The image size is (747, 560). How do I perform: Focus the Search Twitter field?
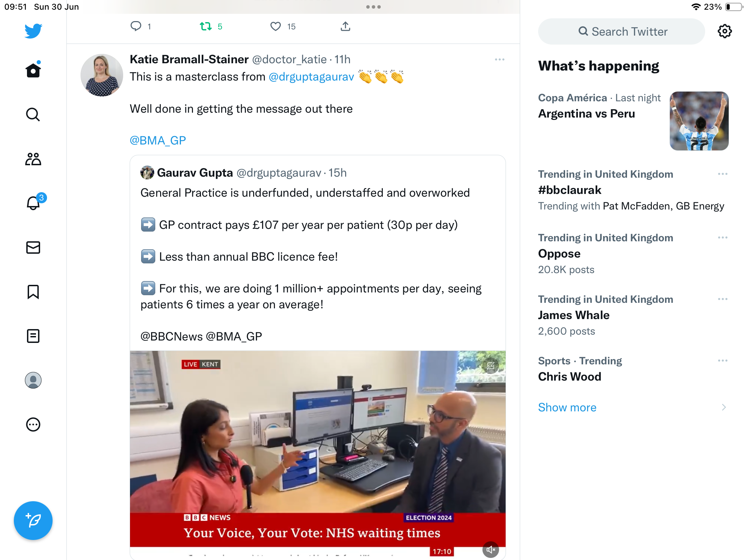[x=621, y=31]
